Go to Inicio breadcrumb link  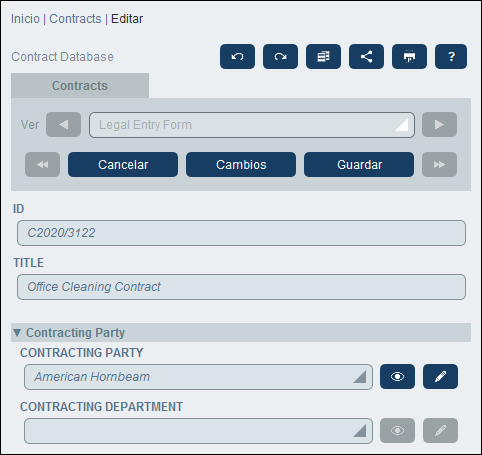click(x=25, y=19)
